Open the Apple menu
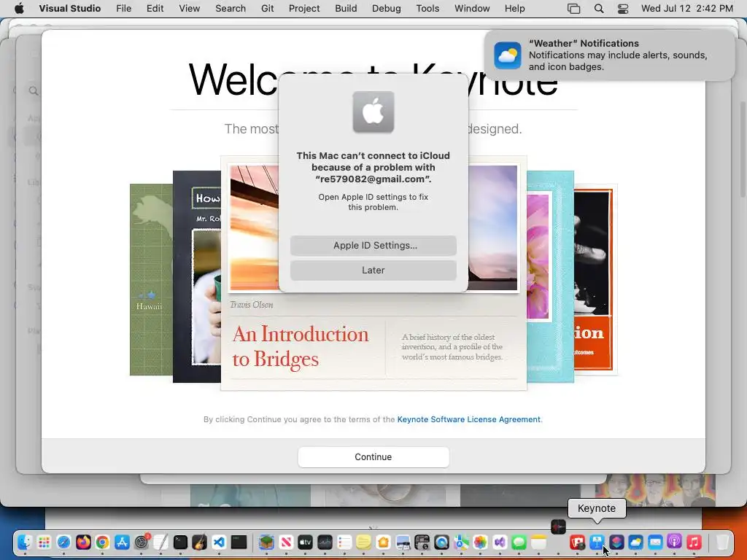747x560 pixels. click(x=19, y=9)
